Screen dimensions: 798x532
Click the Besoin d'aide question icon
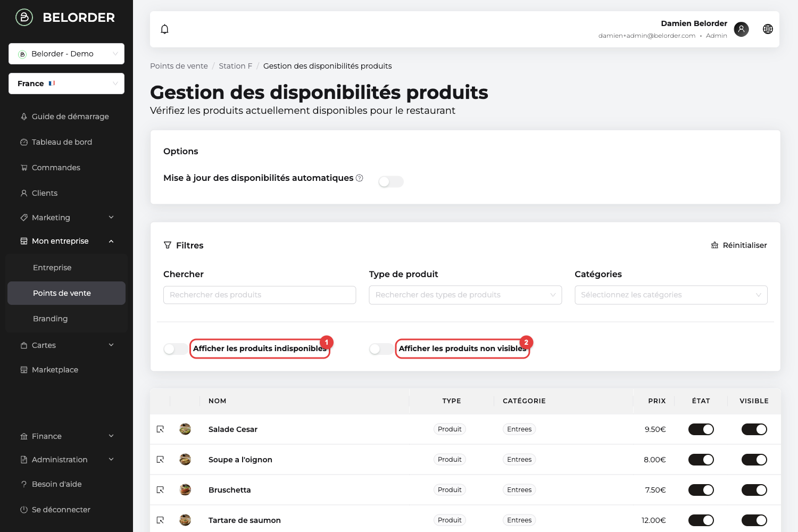[x=24, y=484]
